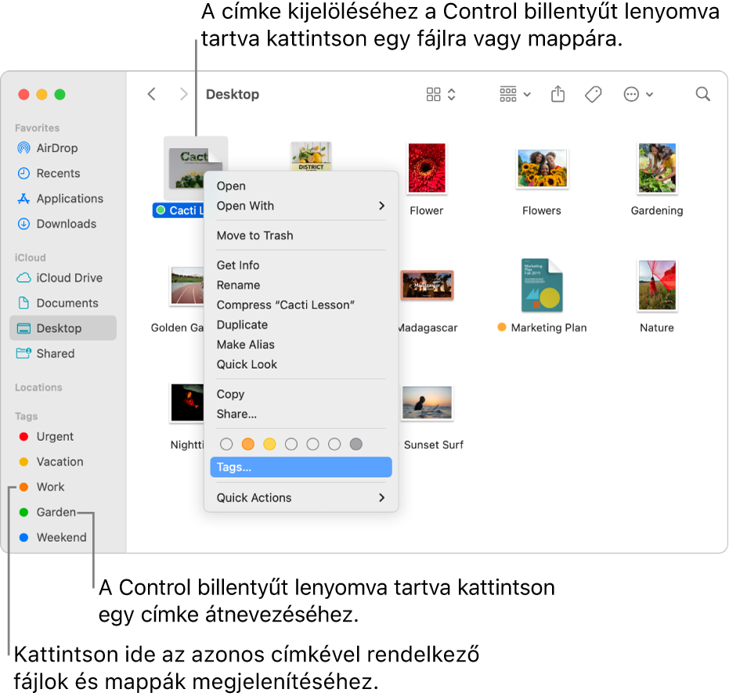Open AirDrop in the sidebar
The image size is (729, 700).
pos(63,148)
